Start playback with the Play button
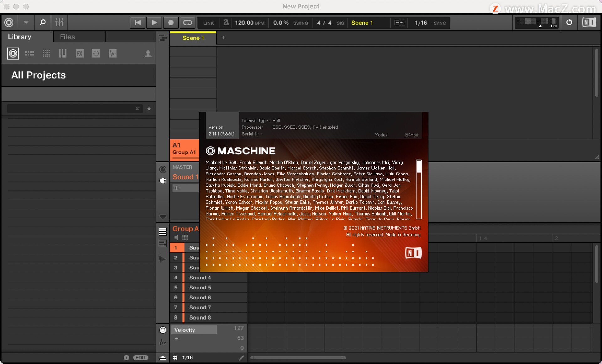The image size is (602, 364). (x=154, y=23)
